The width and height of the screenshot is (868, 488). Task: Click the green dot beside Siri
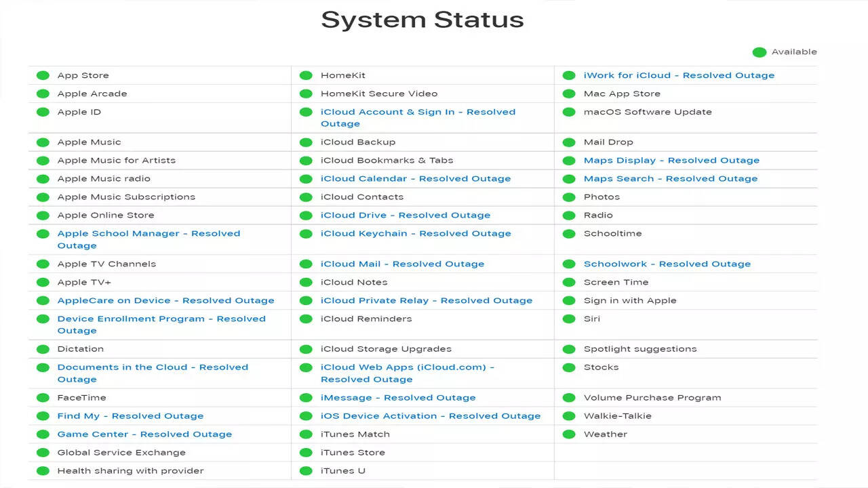569,319
